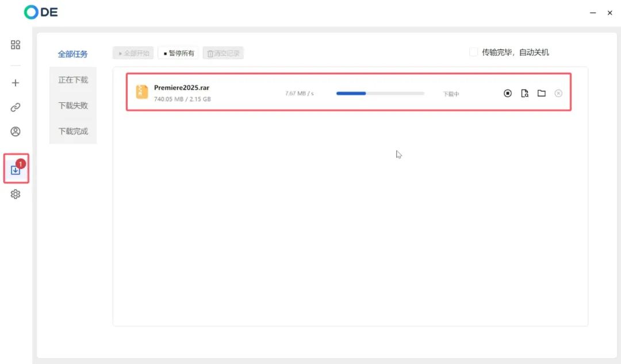Select the 全部任务 tab
Image resolution: width=621 pixels, height=364 pixels.
click(73, 54)
